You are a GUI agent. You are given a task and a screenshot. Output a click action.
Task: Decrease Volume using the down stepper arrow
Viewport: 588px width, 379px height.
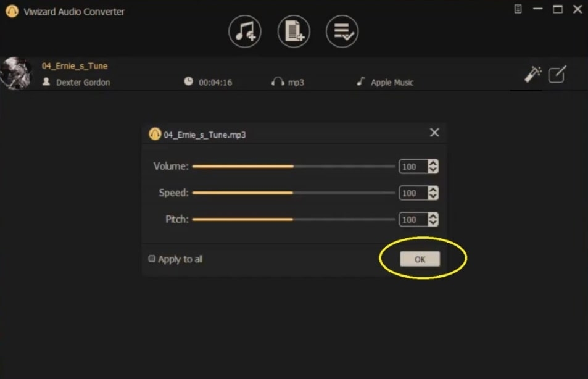pos(433,170)
